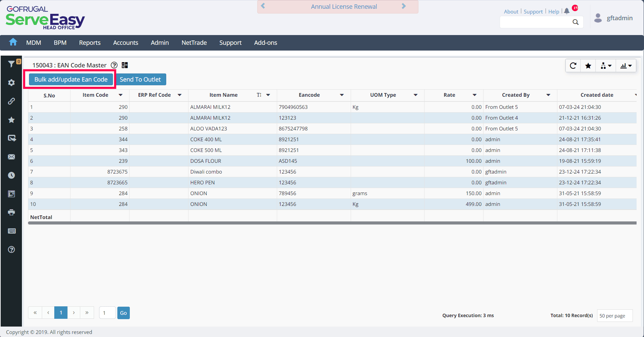Jump to first page with double-left arrow
The image size is (644, 337).
(x=35, y=313)
